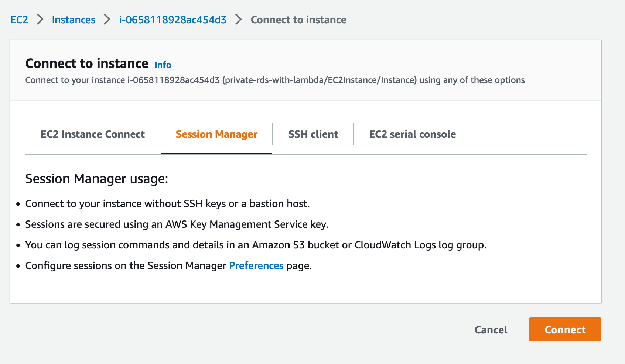Screen dimensions: 625x364
Task: Switch to the EC2 serial console tab
Action: 412,134
